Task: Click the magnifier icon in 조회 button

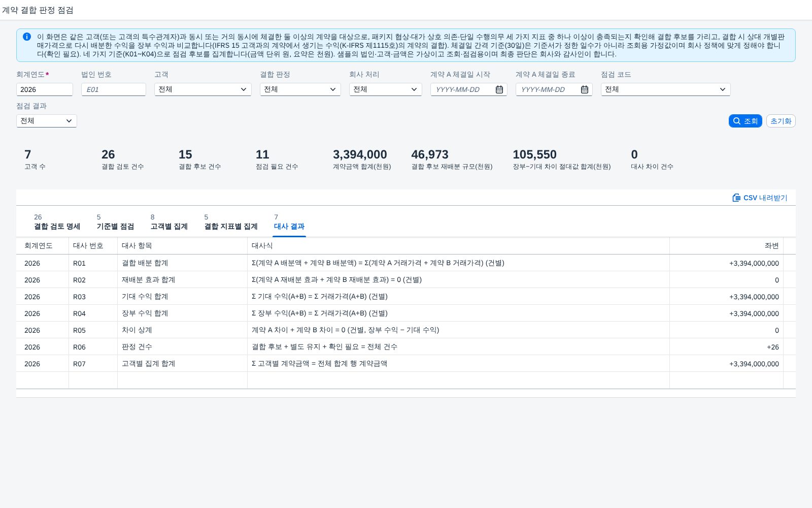Action: pos(737,121)
